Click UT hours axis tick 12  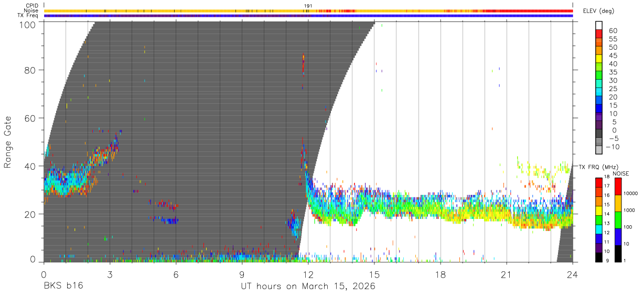pyautogui.click(x=308, y=274)
